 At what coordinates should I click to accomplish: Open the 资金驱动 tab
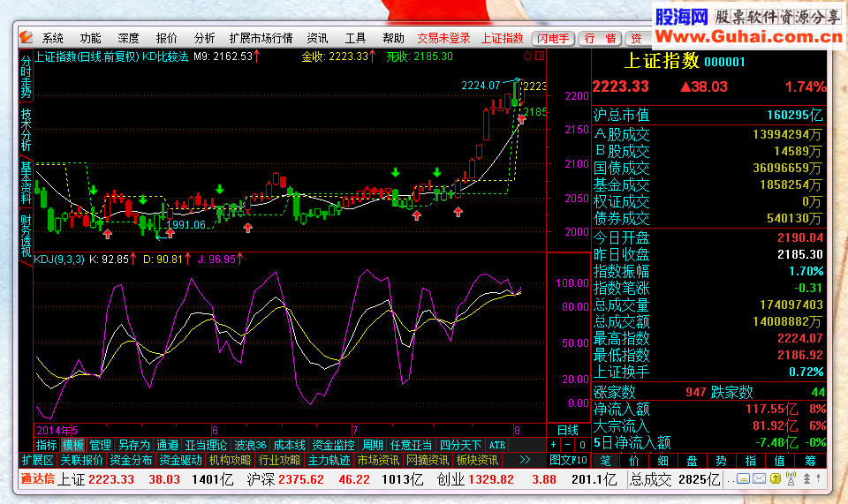click(180, 460)
